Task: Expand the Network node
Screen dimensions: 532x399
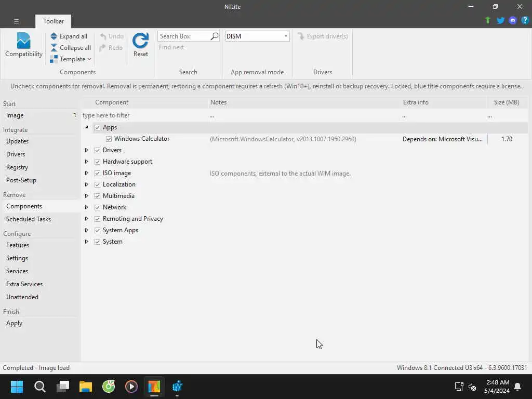Action: tap(87, 207)
